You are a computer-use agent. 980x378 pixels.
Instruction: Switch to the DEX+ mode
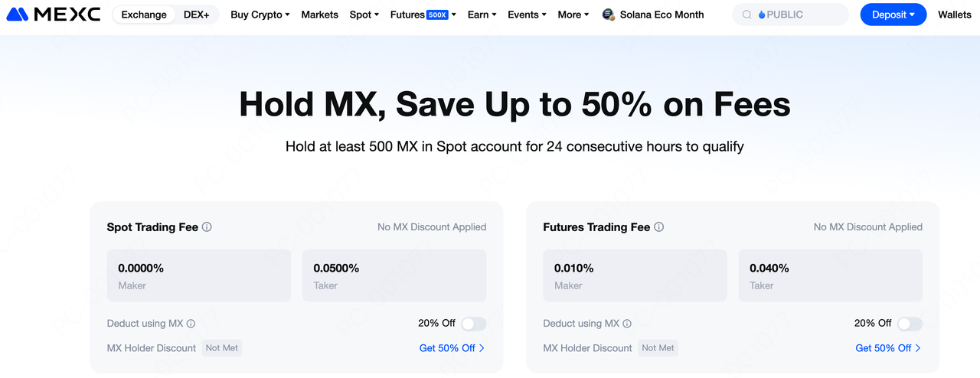coord(196,15)
